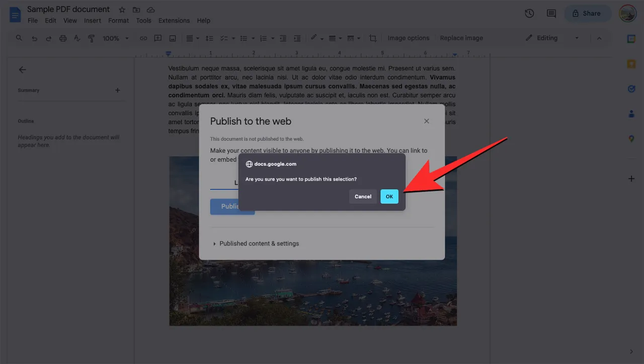This screenshot has width=644, height=364.
Task: Select the paint format roller
Action: [91, 38]
